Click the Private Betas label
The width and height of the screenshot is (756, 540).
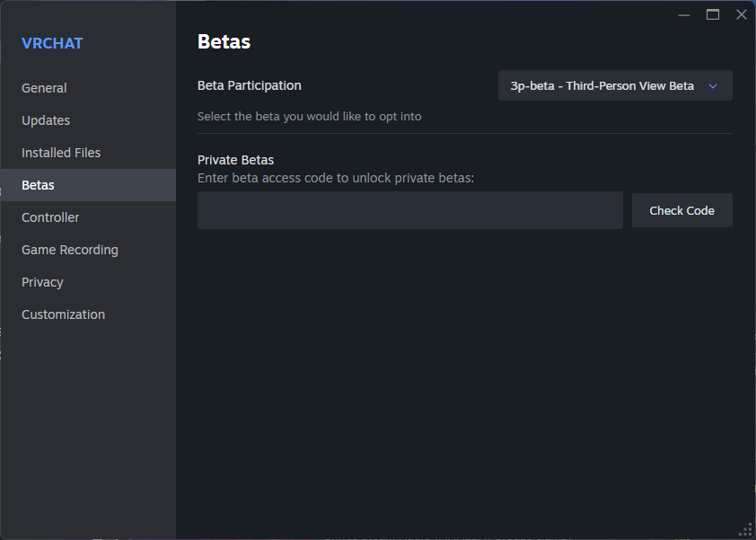pyautogui.click(x=235, y=160)
